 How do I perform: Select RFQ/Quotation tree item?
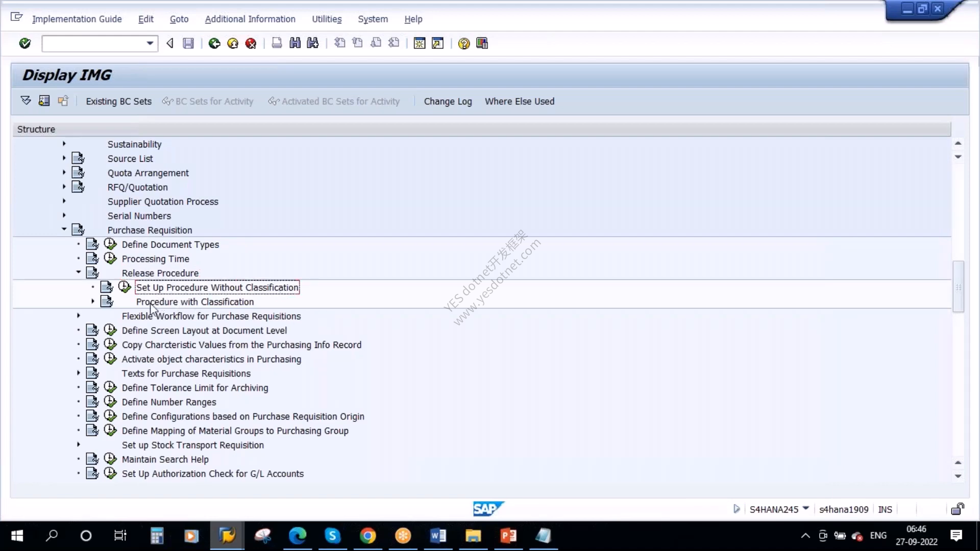click(x=137, y=187)
